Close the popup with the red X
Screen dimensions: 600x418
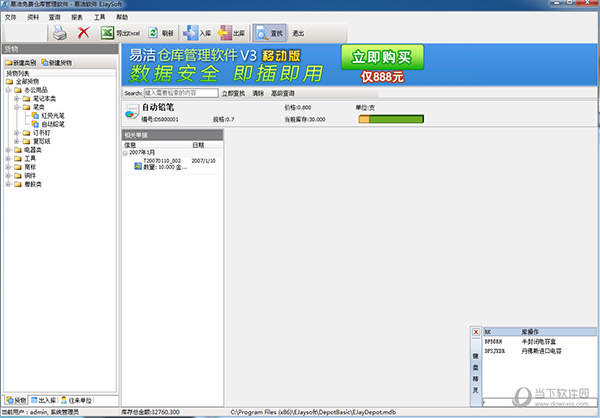tap(476, 332)
